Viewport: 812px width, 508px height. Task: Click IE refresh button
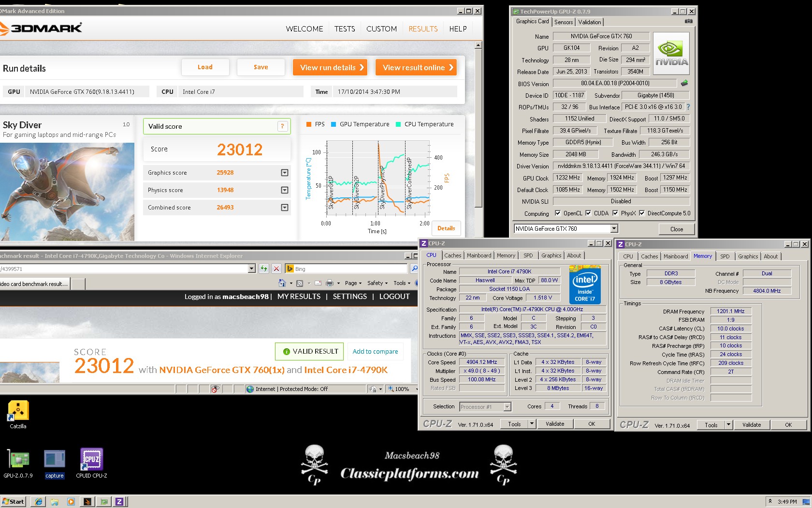tap(264, 269)
